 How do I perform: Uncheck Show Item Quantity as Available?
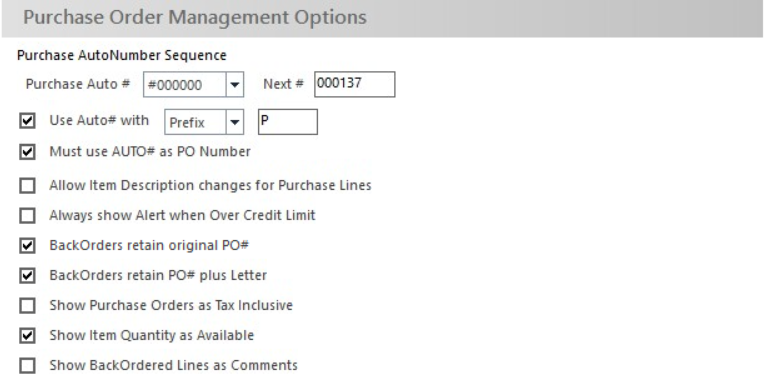tap(27, 336)
